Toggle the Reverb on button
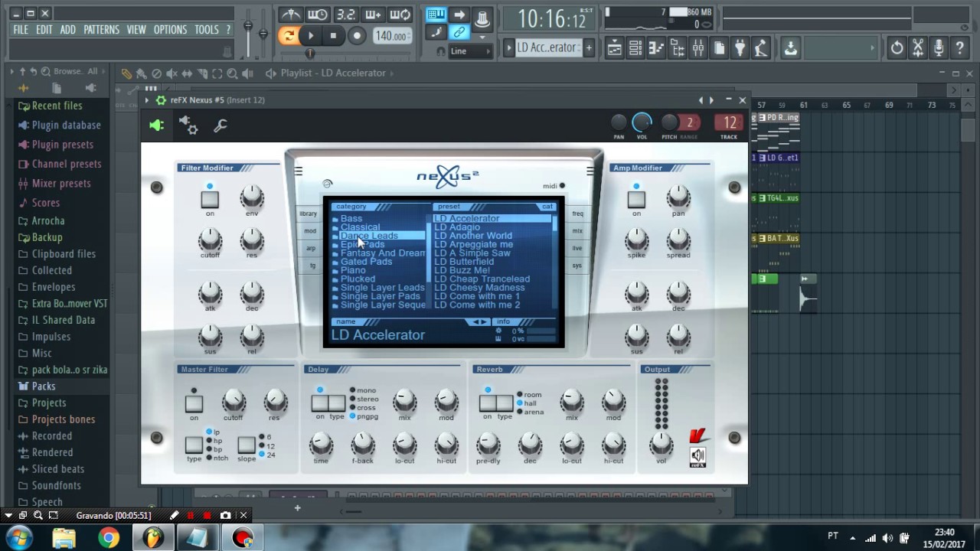Screen dimensions: 980x551 tap(488, 403)
